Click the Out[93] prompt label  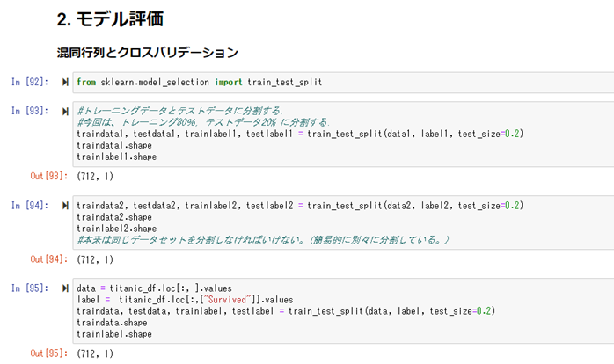(49, 176)
